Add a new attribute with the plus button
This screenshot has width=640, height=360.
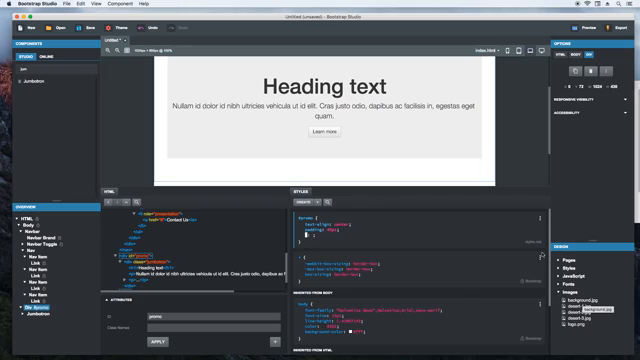pos(275,342)
